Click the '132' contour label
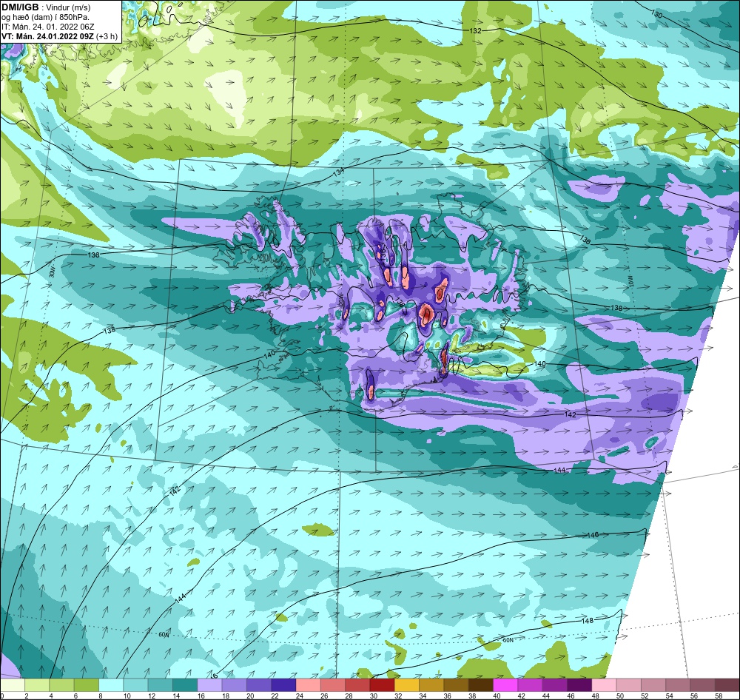Viewport: 740px width, 700px height. (x=476, y=30)
